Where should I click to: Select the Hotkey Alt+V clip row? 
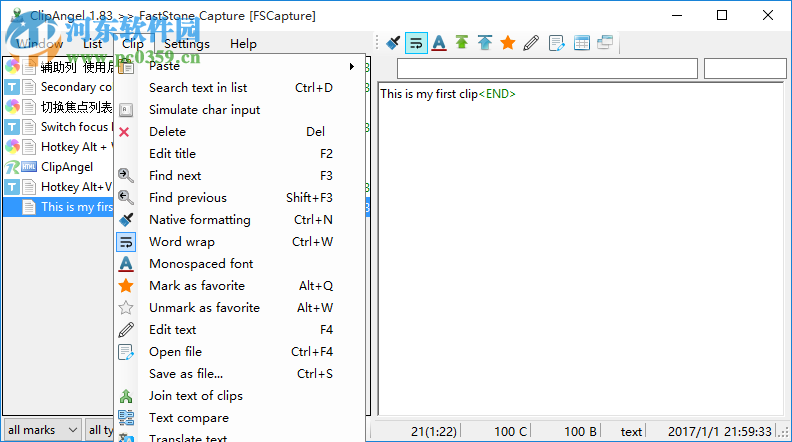tap(59, 187)
